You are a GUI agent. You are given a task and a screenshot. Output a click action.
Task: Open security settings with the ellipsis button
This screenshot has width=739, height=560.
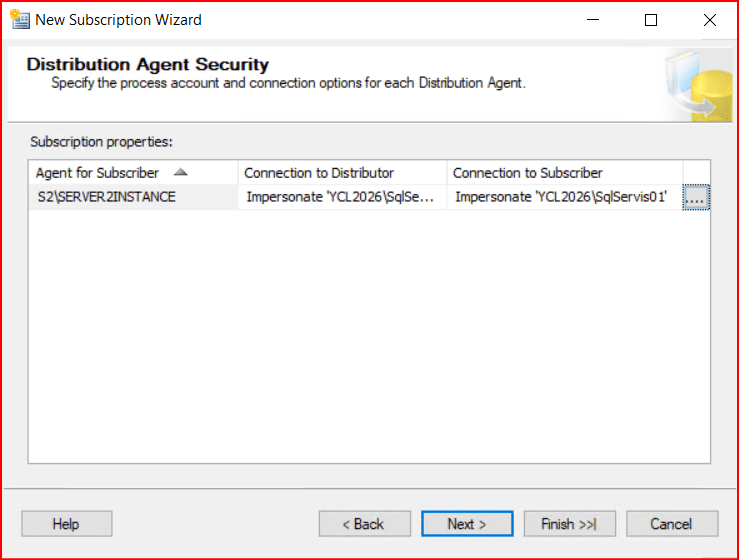tap(696, 198)
